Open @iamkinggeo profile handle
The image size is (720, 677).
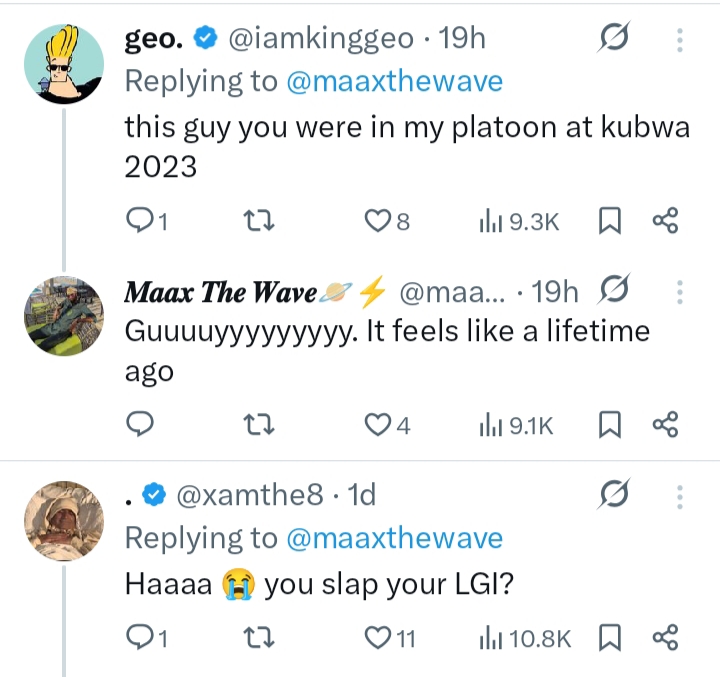click(x=321, y=40)
